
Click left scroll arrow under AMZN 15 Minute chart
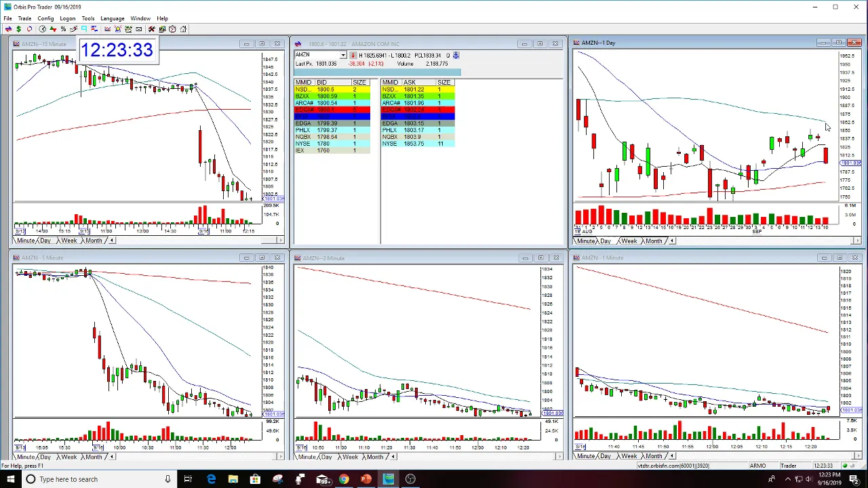[x=113, y=241]
